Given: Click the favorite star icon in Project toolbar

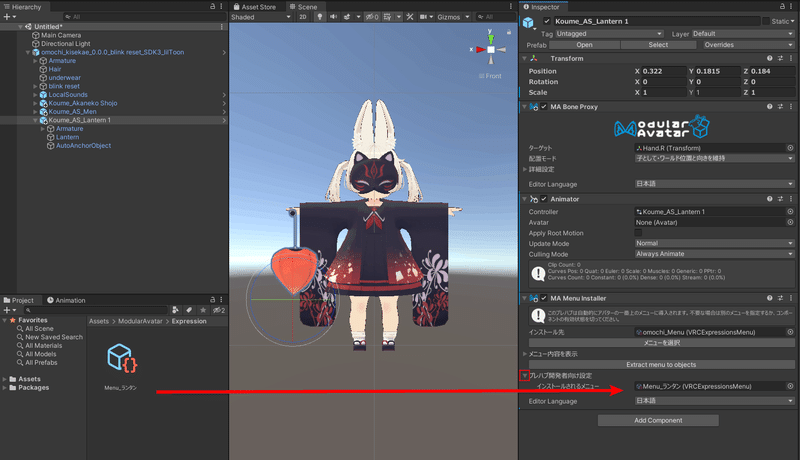Looking at the screenshot, I should (x=203, y=310).
